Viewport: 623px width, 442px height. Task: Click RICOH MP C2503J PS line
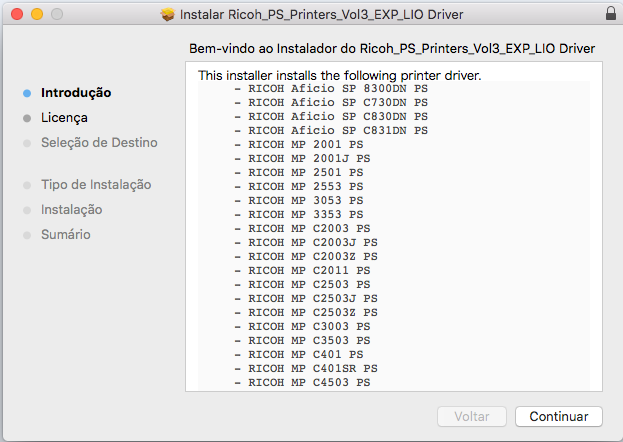point(306,299)
